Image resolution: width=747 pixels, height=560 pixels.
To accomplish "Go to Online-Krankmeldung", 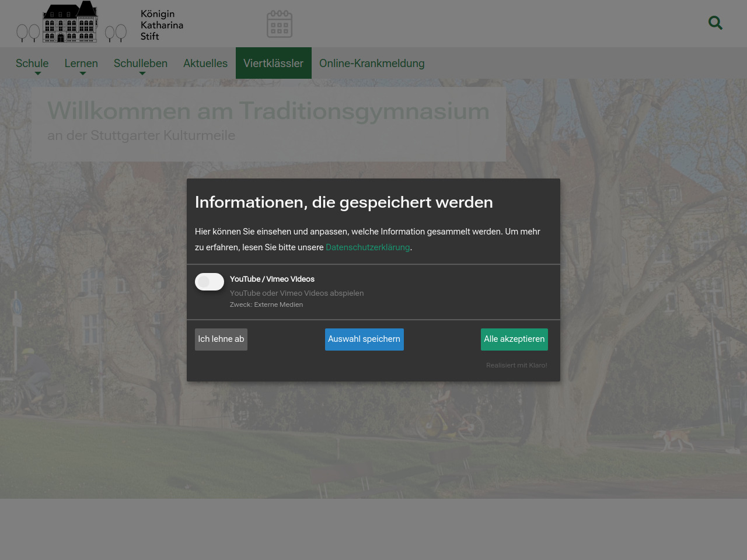I will 372,64.
